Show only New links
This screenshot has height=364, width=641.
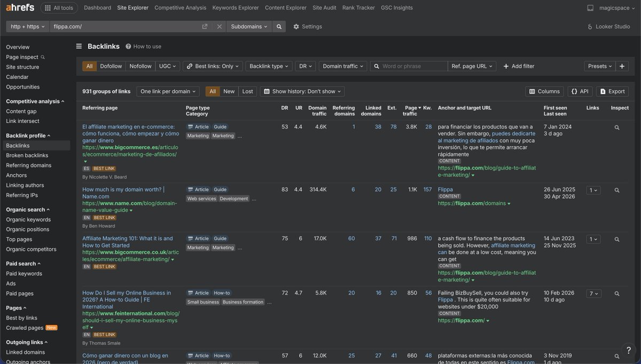[x=229, y=91]
